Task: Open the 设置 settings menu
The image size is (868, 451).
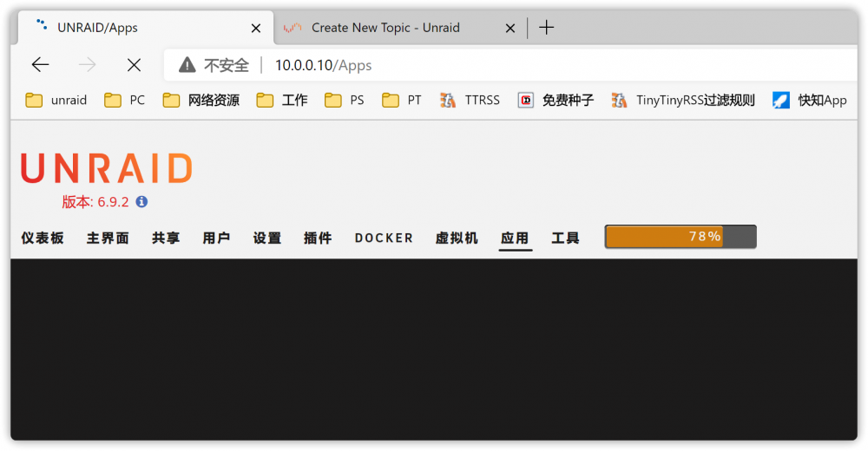Action: [x=267, y=238]
